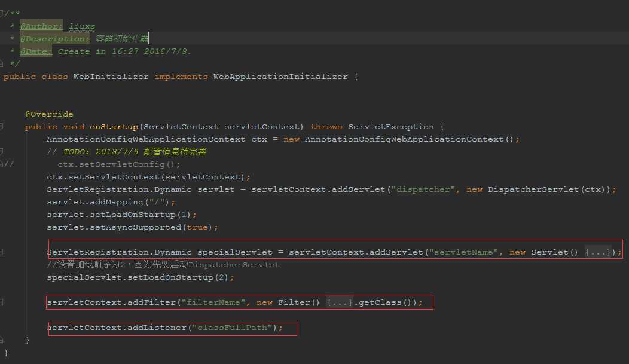Click the @Author javadoc tag

click(x=41, y=26)
